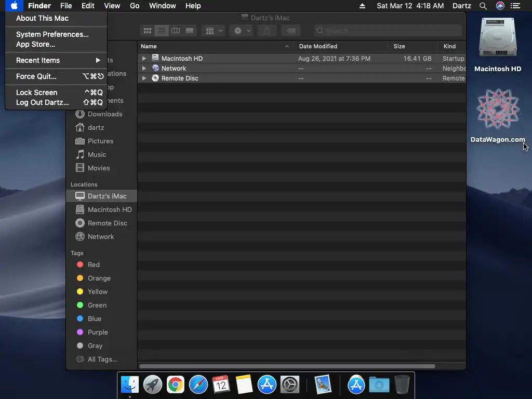Choose Force Quit from Apple menu

click(x=56, y=76)
